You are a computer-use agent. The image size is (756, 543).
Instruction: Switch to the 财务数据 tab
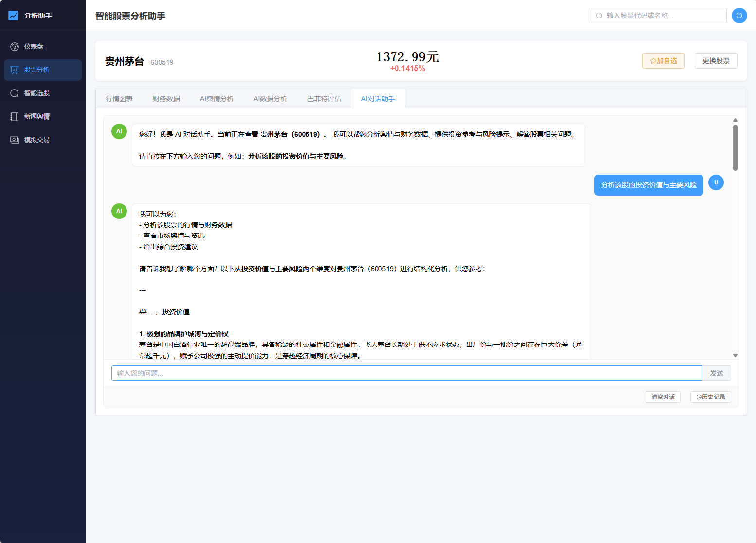(x=166, y=99)
